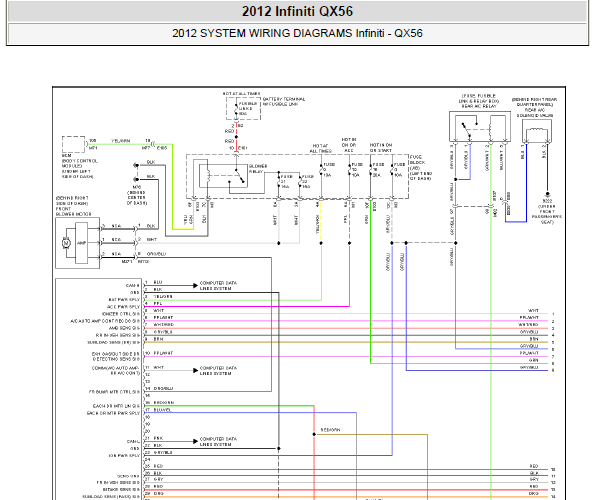
Task: Click pin 27 GRY wire label
Action: (x=158, y=479)
